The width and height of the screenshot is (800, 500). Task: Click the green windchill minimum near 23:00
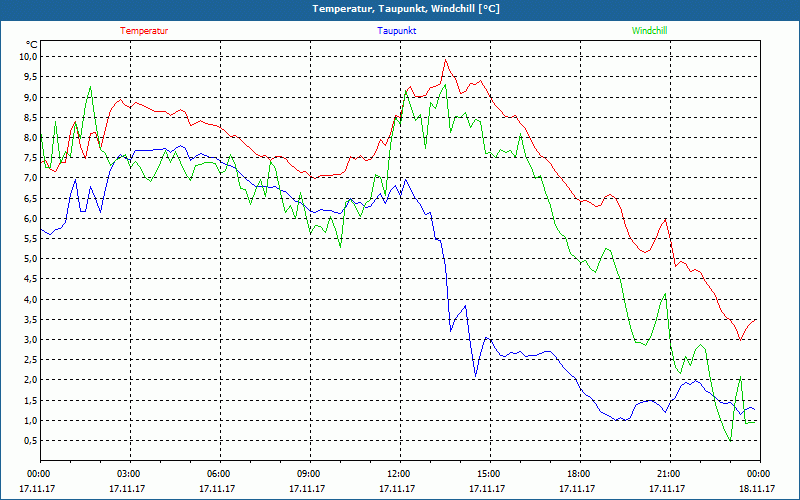[x=730, y=440]
